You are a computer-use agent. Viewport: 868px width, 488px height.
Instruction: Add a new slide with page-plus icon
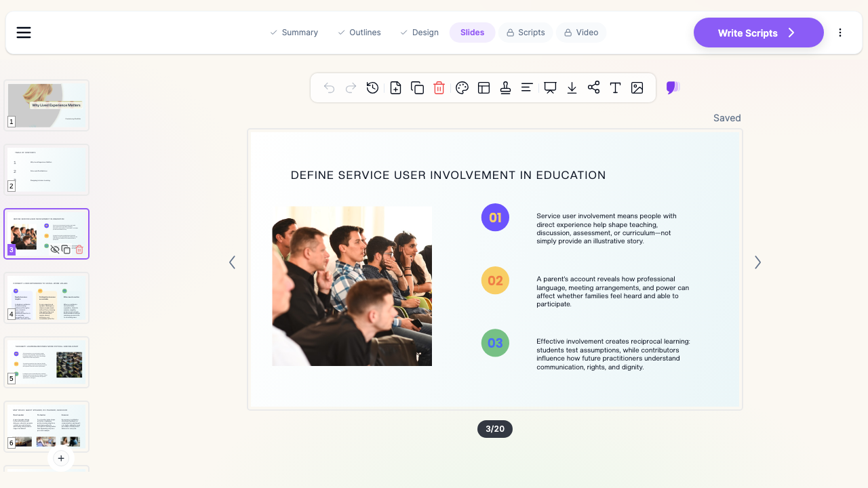[x=396, y=87]
